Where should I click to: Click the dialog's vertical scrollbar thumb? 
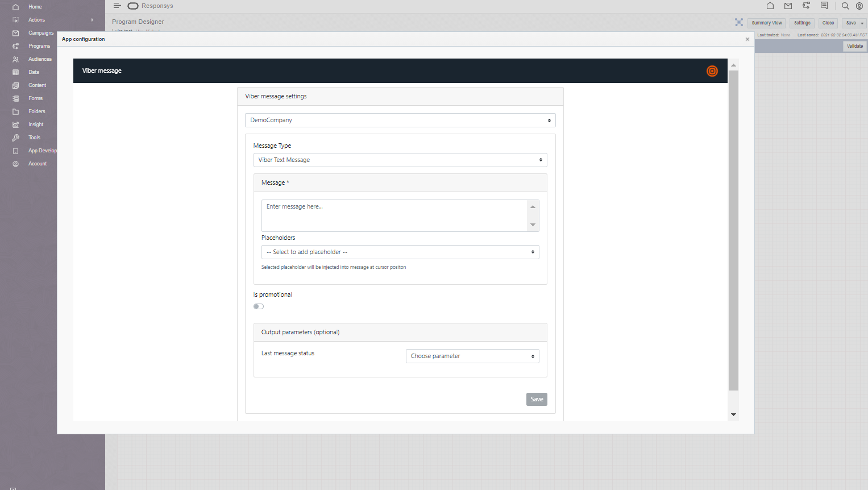[733, 227]
